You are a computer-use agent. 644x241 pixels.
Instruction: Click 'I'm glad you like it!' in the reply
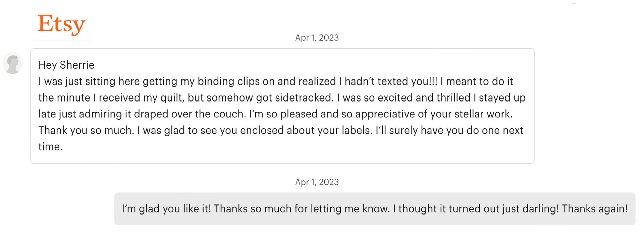point(166,209)
